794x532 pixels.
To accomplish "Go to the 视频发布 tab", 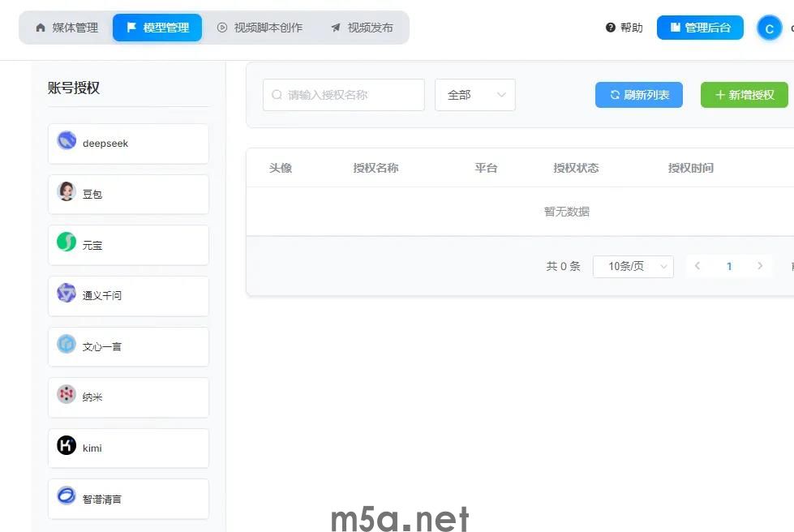I will (362, 28).
